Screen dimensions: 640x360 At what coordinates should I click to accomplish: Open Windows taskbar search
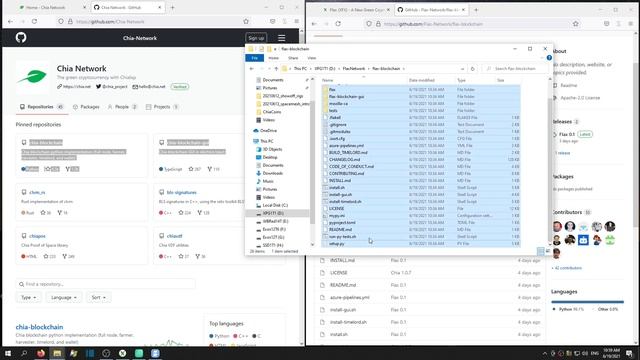pos(24,353)
